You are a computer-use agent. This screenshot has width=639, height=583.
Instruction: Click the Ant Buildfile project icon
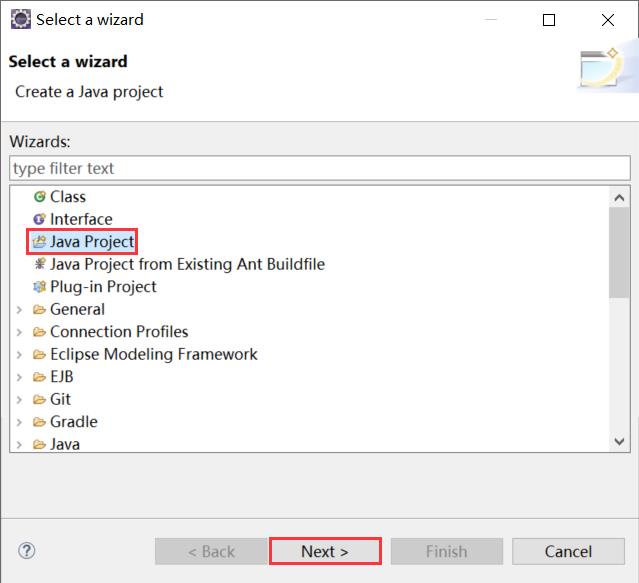40,264
